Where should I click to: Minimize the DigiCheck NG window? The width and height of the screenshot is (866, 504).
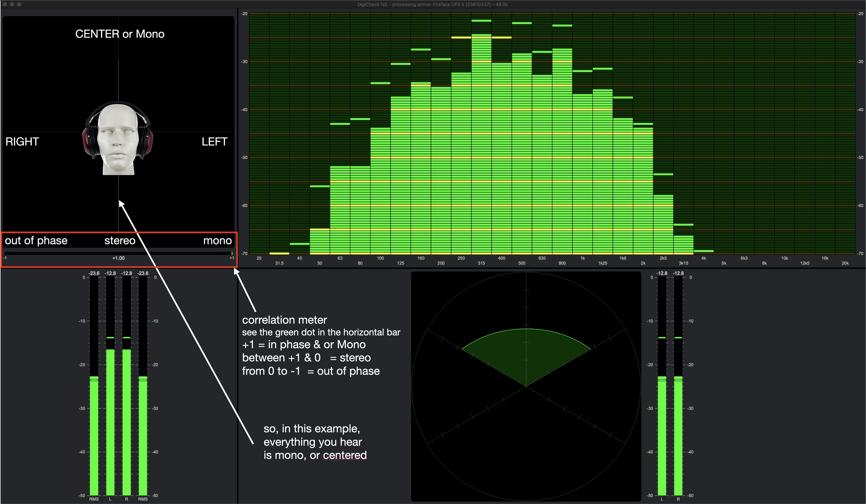tap(12, 4)
